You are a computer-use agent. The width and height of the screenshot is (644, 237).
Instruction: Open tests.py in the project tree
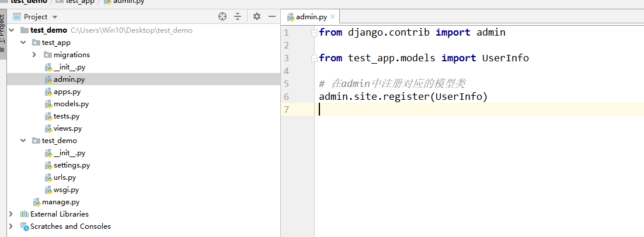(67, 116)
